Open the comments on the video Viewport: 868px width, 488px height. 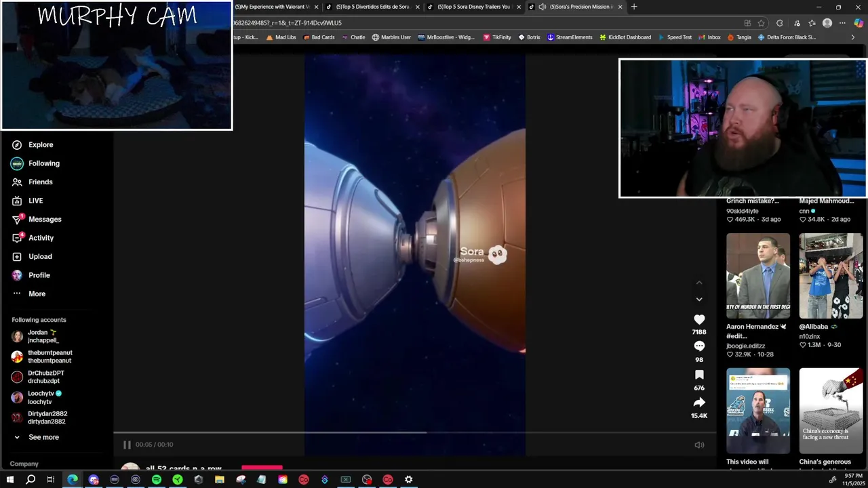pos(699,346)
